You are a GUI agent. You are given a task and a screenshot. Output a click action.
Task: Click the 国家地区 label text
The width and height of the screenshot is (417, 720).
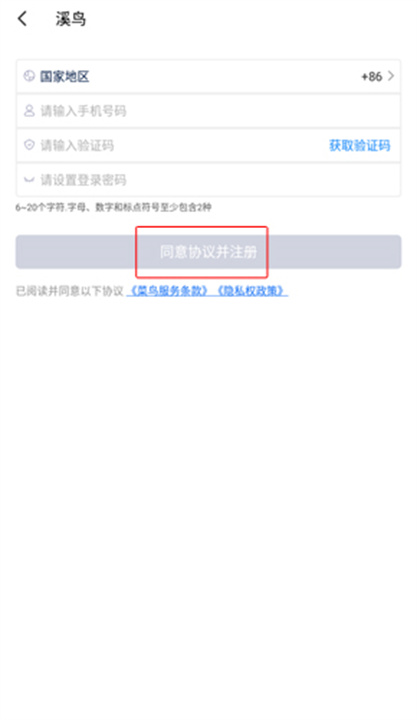point(64,76)
